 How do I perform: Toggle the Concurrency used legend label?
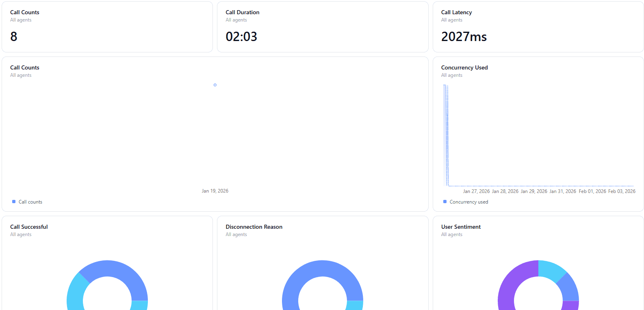[469, 202]
